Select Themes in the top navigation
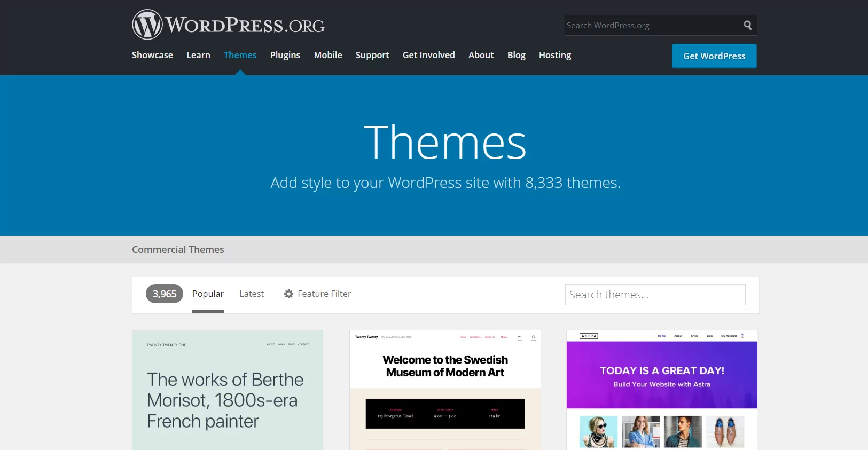868x450 pixels. [240, 55]
